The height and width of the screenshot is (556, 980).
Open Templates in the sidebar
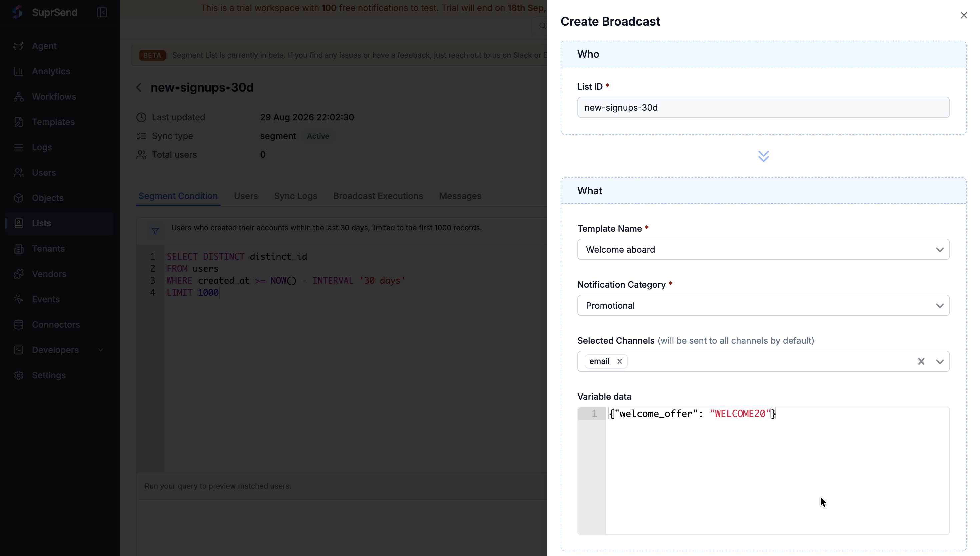[x=60, y=122]
